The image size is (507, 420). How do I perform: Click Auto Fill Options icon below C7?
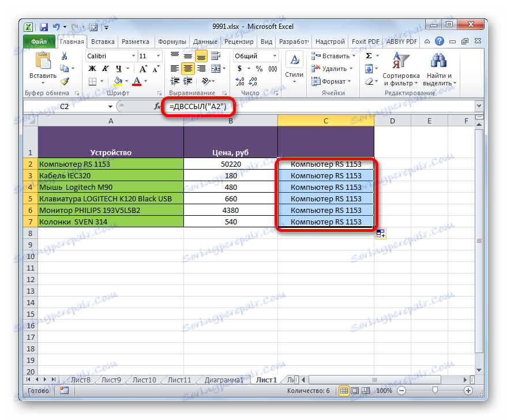point(381,234)
